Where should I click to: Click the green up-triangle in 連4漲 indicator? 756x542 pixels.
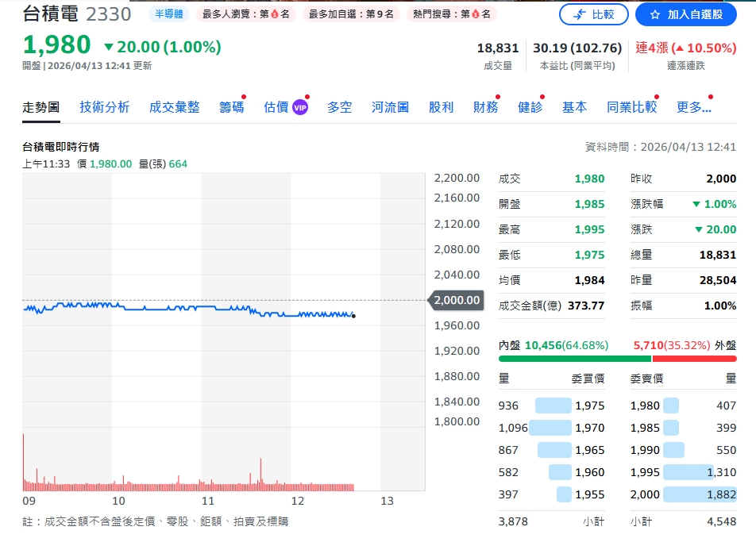coord(681,48)
